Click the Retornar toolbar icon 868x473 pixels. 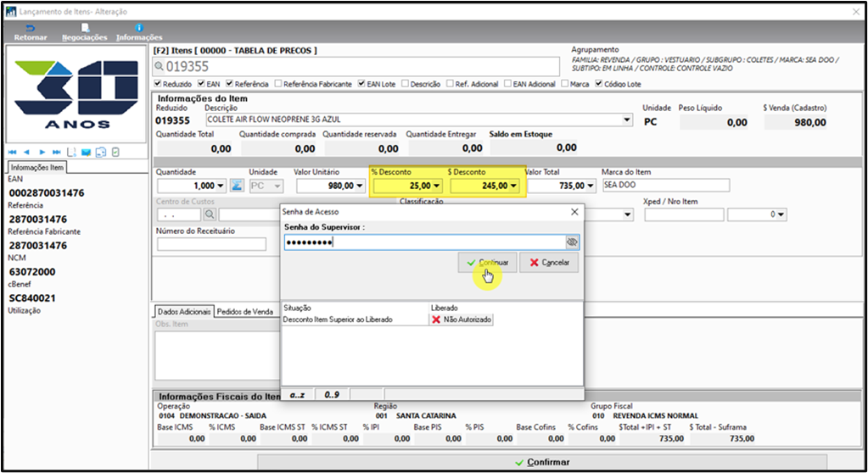[x=31, y=32]
